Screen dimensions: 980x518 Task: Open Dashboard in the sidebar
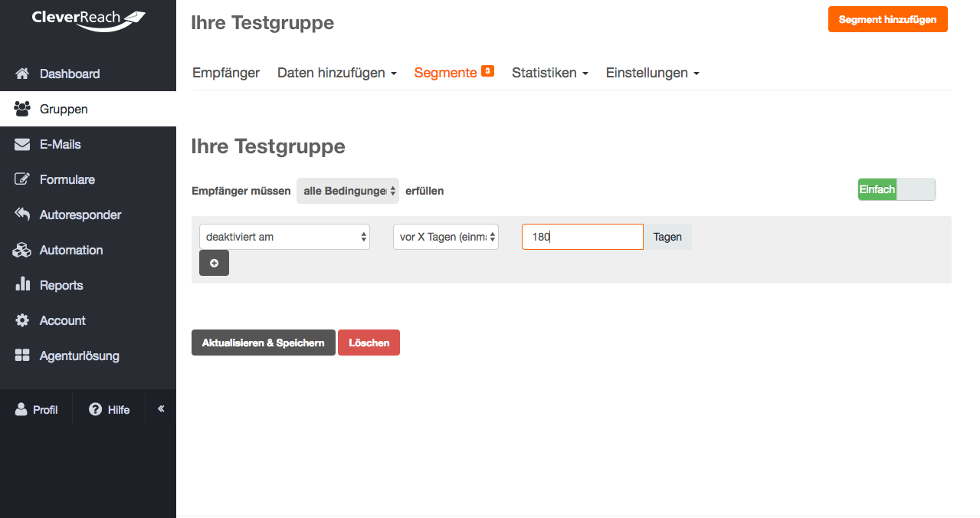(88, 74)
